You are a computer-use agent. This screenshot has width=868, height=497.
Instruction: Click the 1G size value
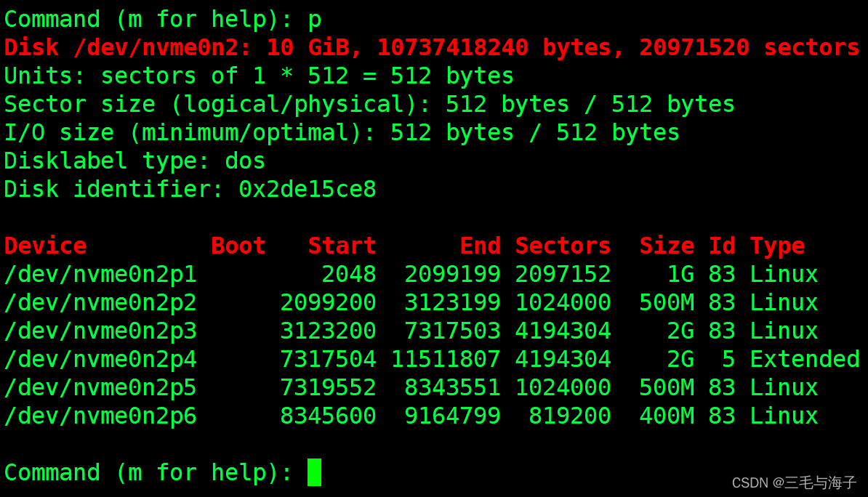pyautogui.click(x=680, y=274)
